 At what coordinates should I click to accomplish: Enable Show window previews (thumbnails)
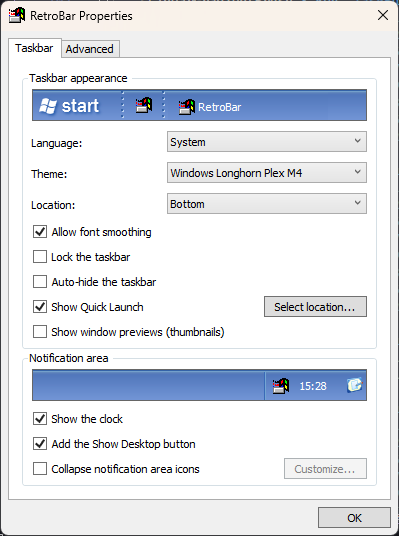40,332
